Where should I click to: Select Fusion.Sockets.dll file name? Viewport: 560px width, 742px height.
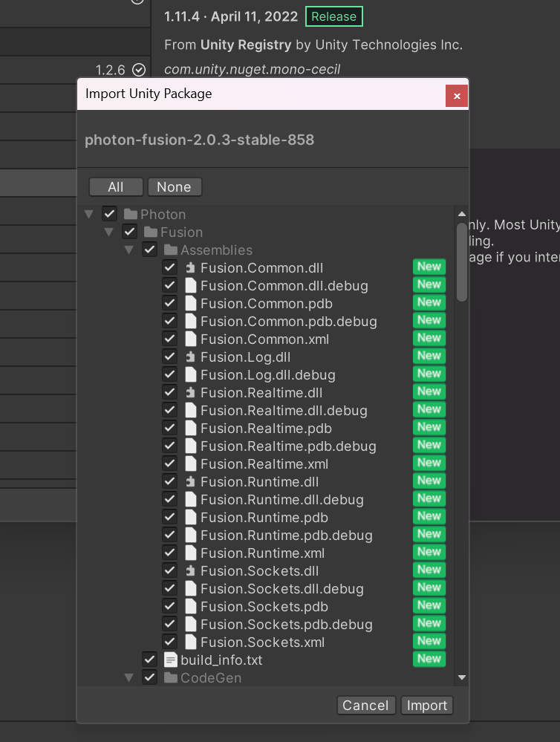(x=259, y=570)
